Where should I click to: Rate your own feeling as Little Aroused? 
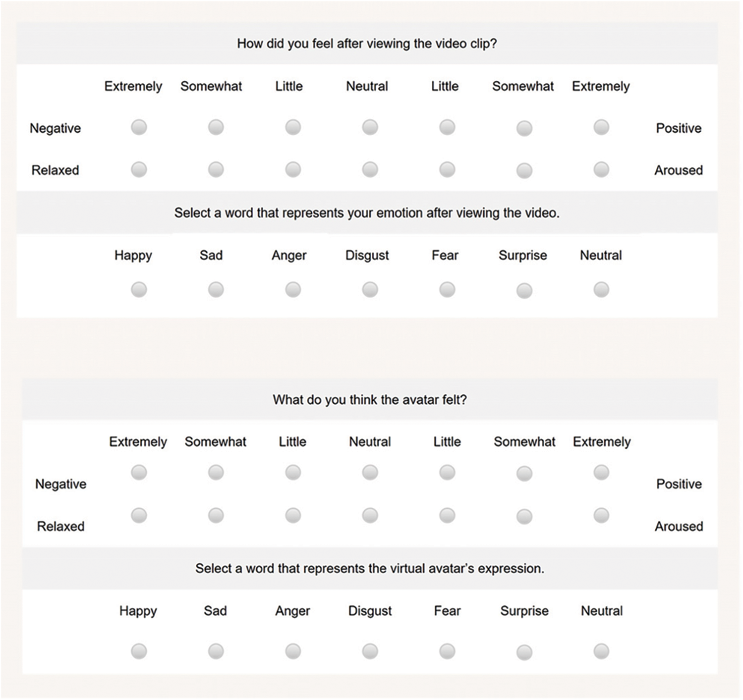447,169
